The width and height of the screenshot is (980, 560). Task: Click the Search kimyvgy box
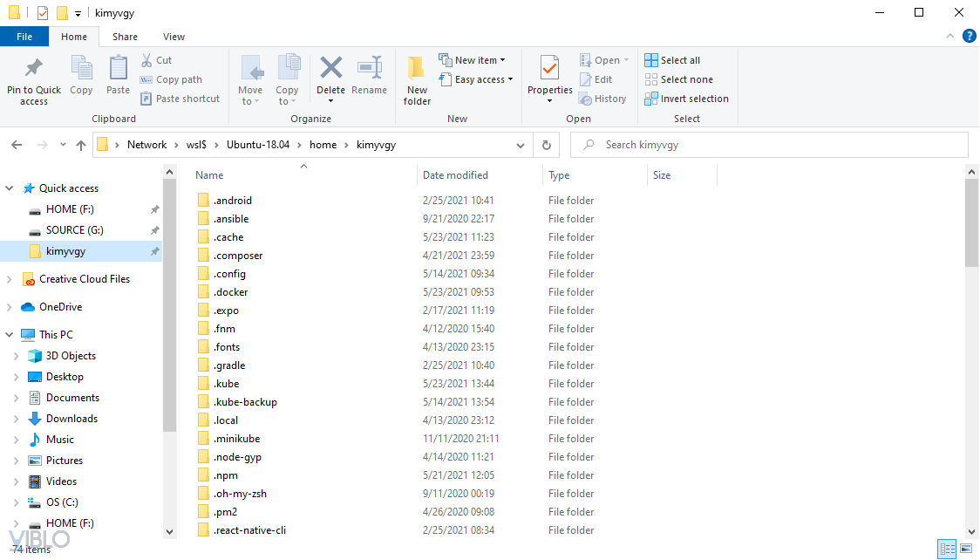pos(769,145)
